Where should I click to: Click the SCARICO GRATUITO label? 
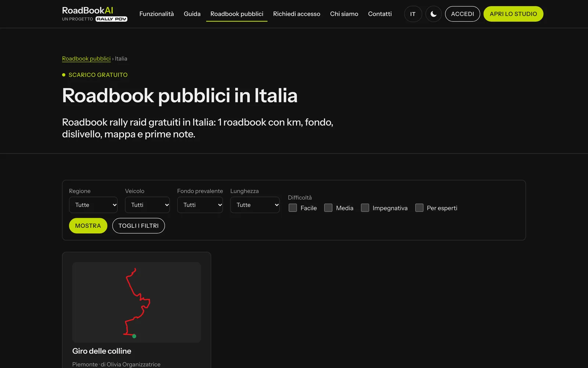(98, 75)
